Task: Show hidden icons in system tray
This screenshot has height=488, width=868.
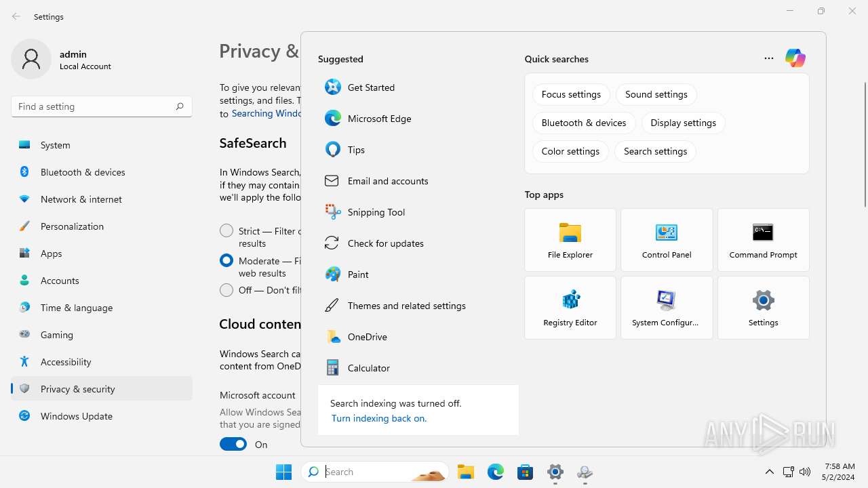Action: click(x=769, y=472)
